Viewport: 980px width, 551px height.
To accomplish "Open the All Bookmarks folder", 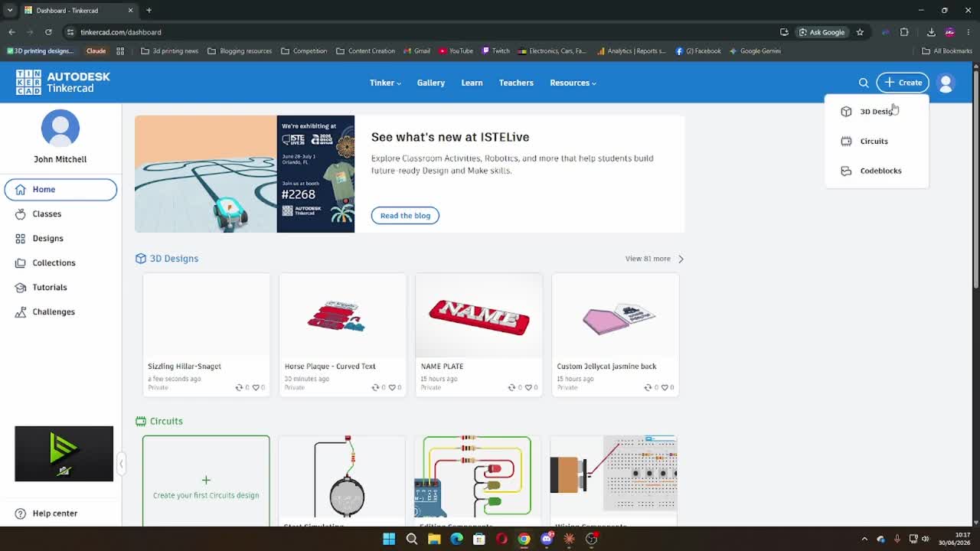I will point(947,51).
